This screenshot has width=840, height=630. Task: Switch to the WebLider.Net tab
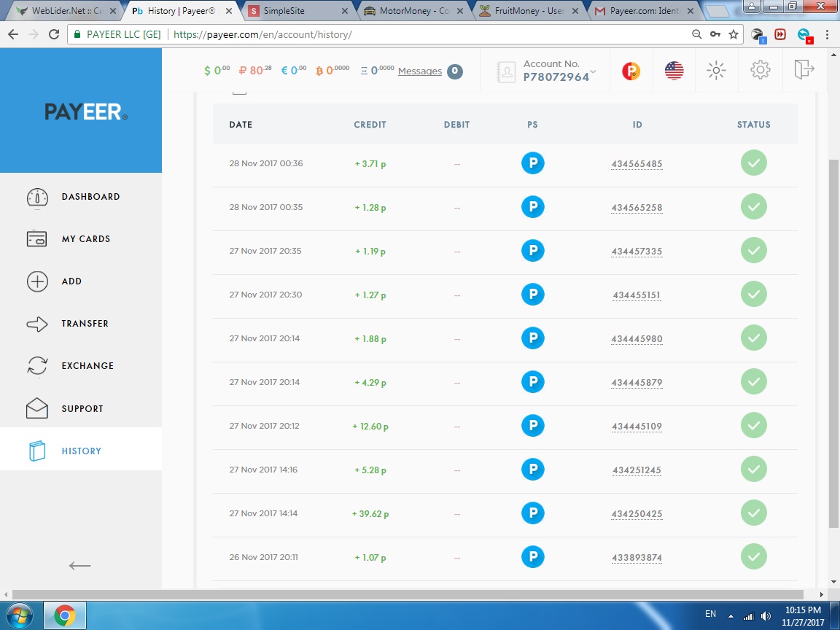click(66, 11)
